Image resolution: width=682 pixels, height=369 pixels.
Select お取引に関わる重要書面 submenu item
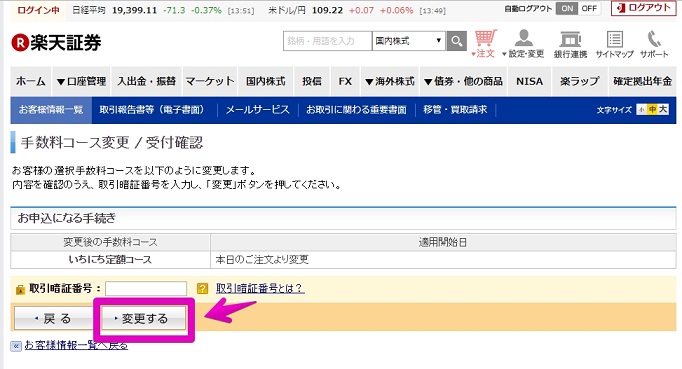tap(356, 110)
